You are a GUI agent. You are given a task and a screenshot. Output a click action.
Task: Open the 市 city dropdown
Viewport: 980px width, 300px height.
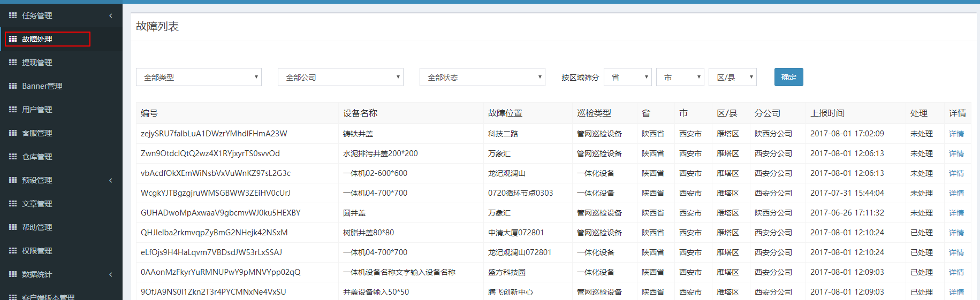pos(680,77)
